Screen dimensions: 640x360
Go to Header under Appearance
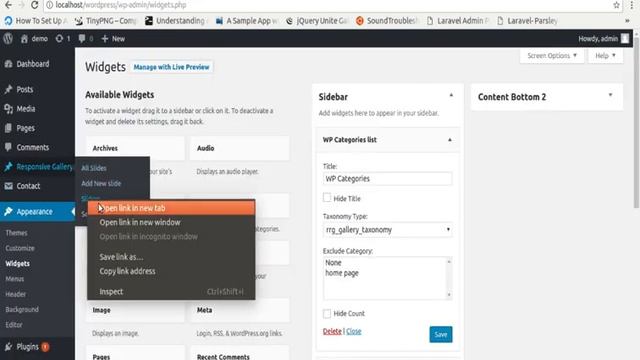tap(16, 294)
